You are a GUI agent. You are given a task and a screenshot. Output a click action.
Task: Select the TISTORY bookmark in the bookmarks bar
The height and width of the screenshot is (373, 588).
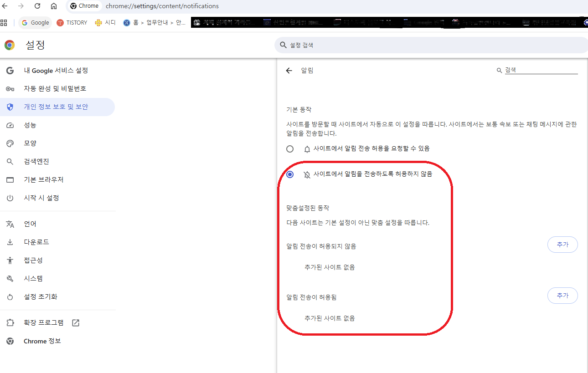[72, 22]
